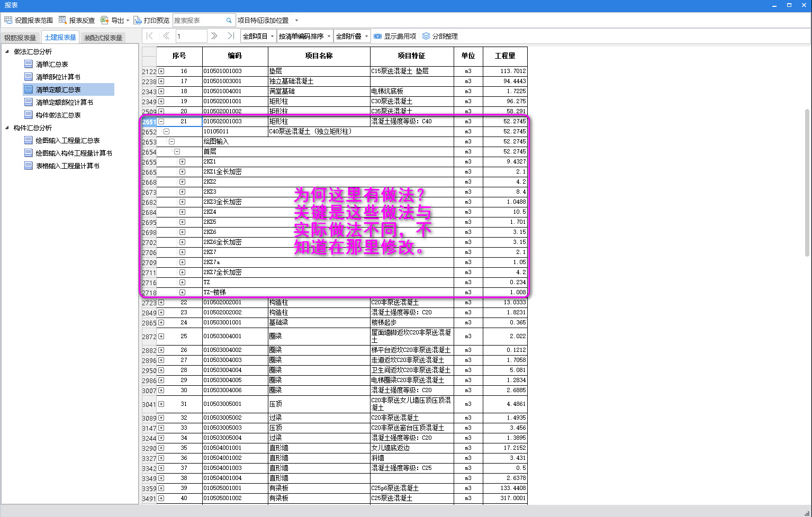
Task: Select quantity cell 317.0001
Action: tap(504, 498)
